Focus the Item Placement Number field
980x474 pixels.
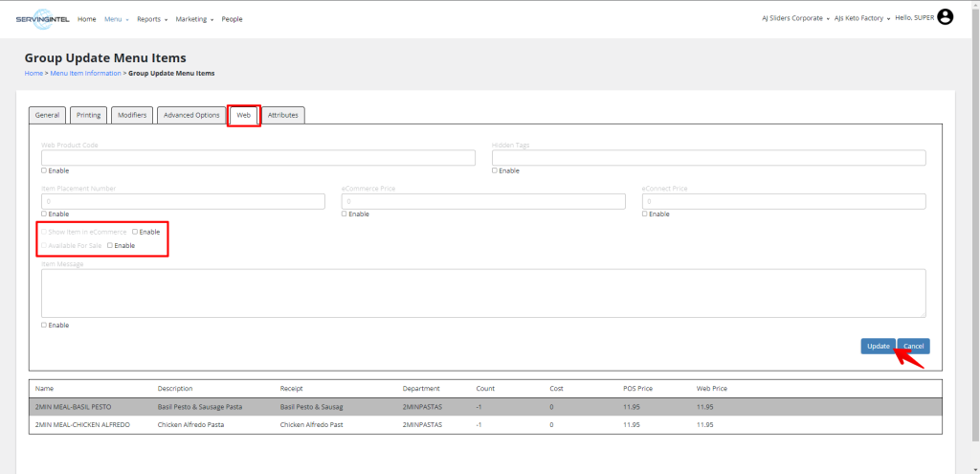coord(183,201)
